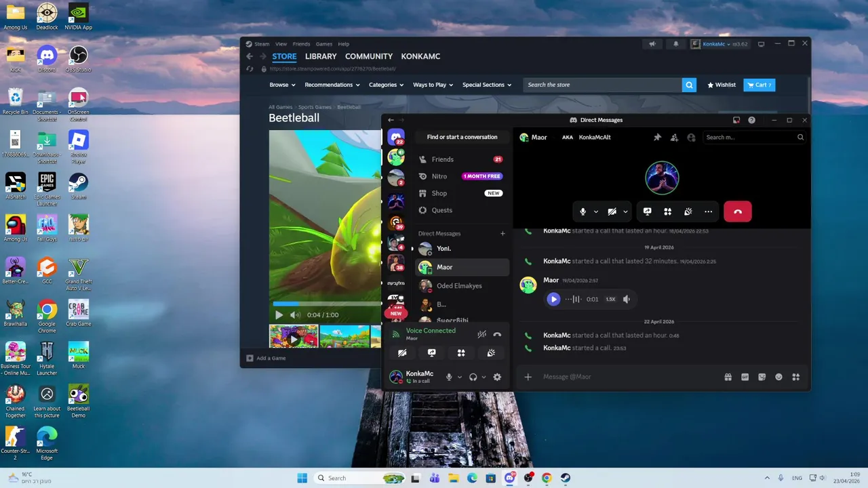Open Discord User Settings gear
Viewport: 868px width, 488px height.
coord(497,377)
